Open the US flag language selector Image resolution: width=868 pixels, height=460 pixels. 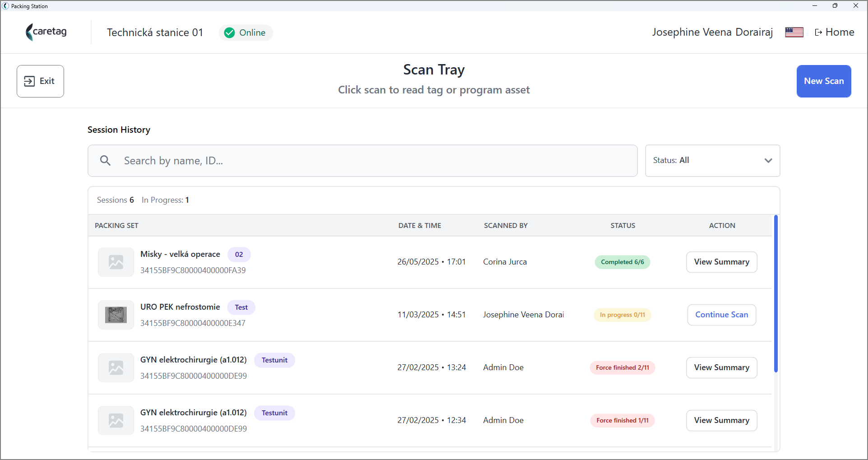794,33
